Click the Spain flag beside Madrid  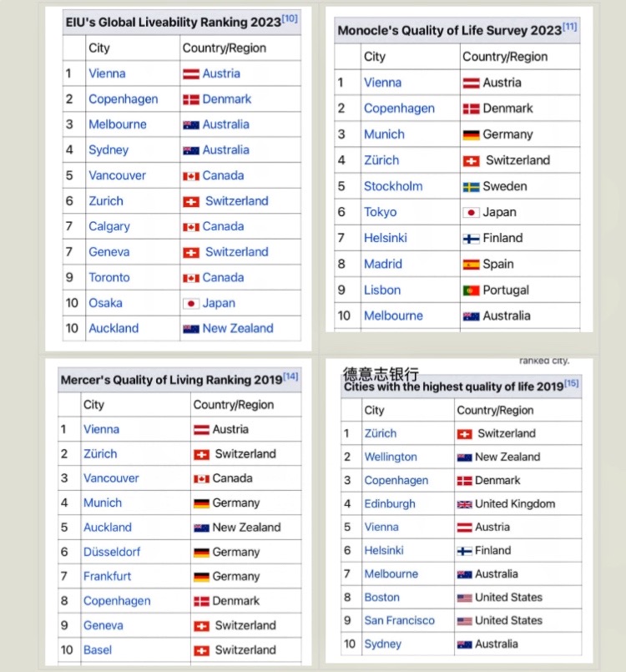coord(471,265)
